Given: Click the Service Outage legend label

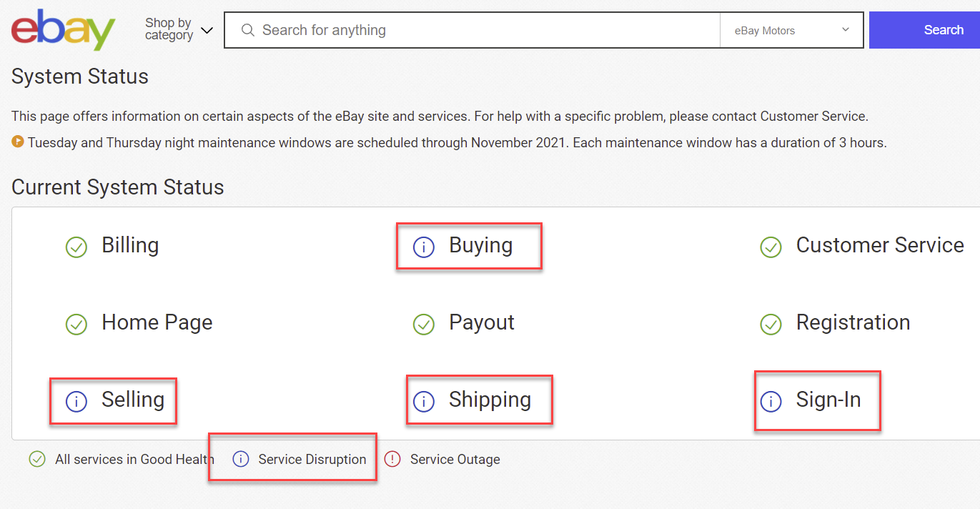Looking at the screenshot, I should [x=455, y=460].
